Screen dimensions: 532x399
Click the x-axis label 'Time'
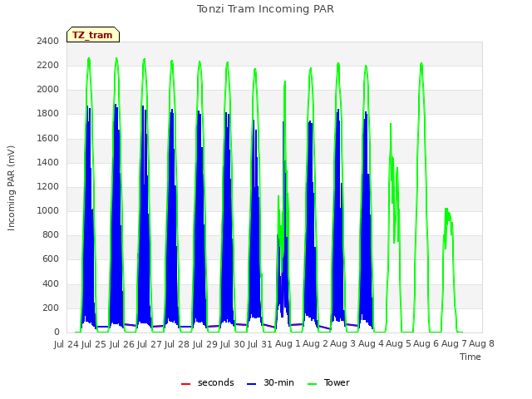(470, 357)
